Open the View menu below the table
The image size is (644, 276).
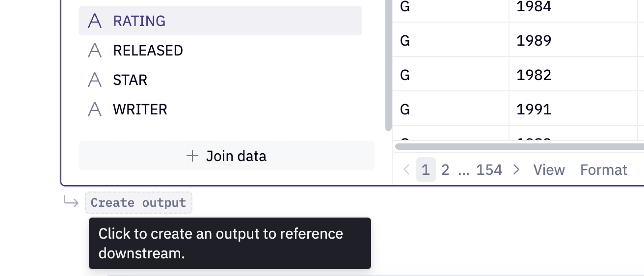pos(549,170)
